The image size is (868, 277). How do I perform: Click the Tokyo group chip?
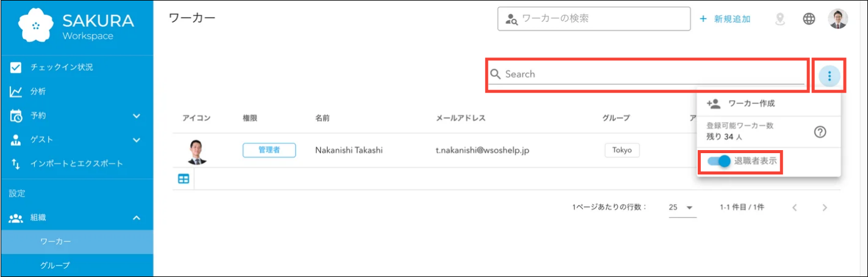[622, 150]
